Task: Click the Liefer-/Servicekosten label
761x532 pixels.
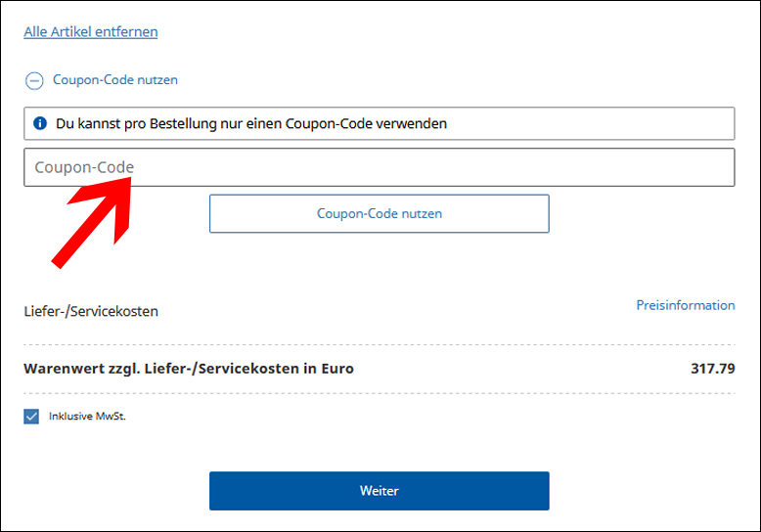Action: (91, 311)
